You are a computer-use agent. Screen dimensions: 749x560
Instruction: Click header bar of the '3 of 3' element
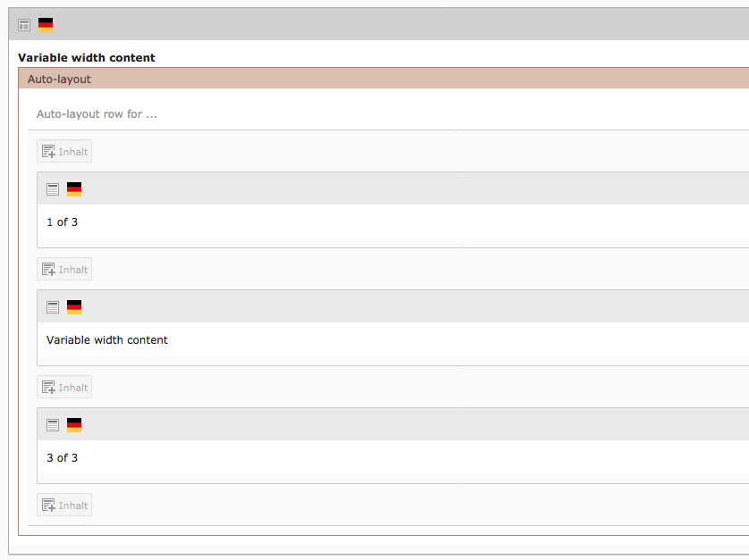coord(393,424)
